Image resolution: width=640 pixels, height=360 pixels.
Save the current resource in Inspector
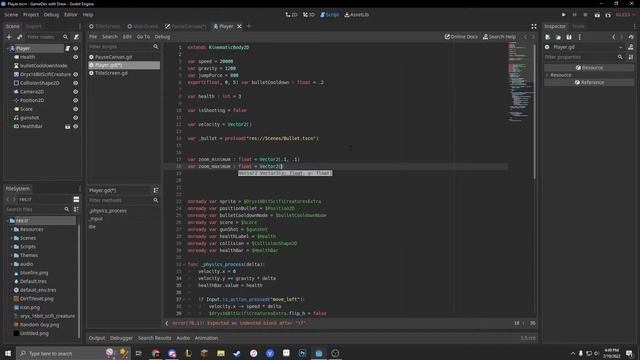pos(569,37)
